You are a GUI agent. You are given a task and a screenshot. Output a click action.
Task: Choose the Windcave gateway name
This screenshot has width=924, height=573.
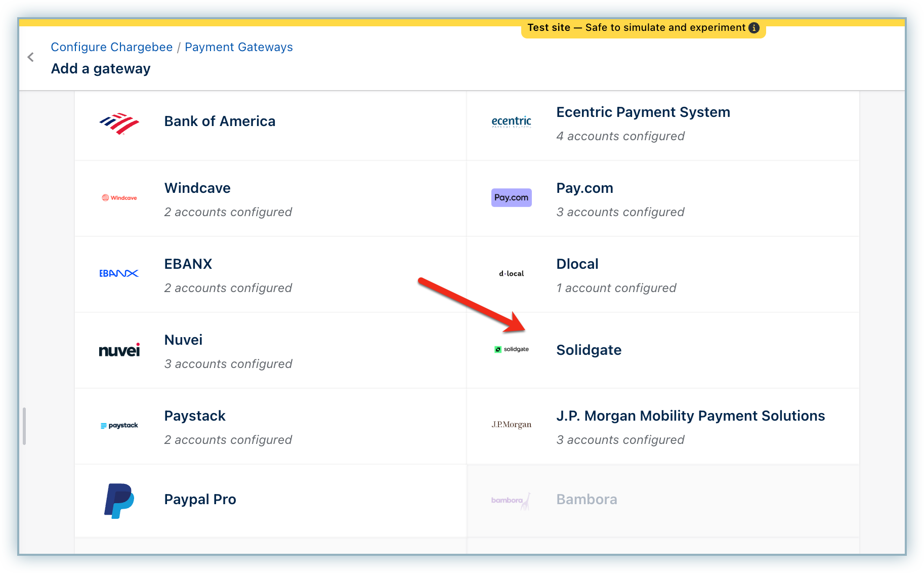[x=197, y=188]
